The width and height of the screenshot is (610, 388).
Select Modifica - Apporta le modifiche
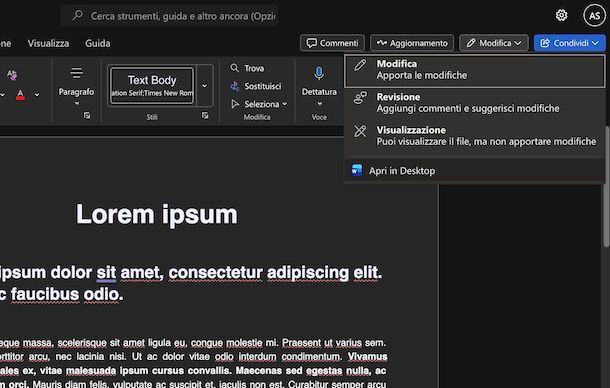pyautogui.click(x=475, y=70)
